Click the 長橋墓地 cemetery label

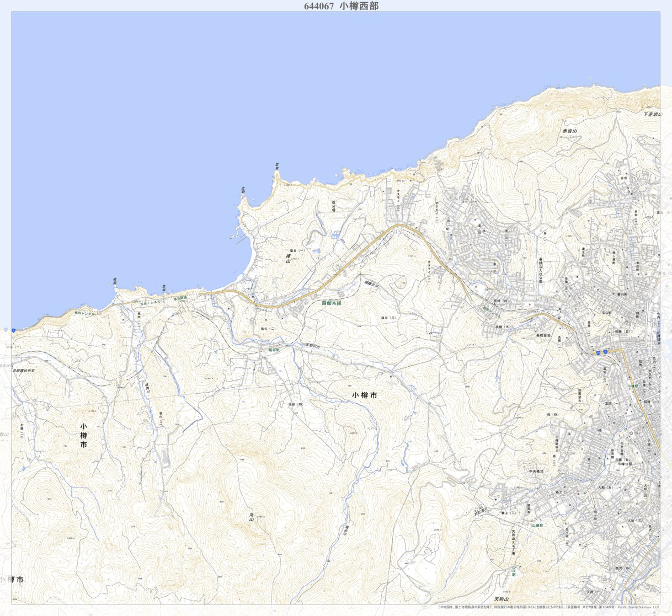[543, 335]
